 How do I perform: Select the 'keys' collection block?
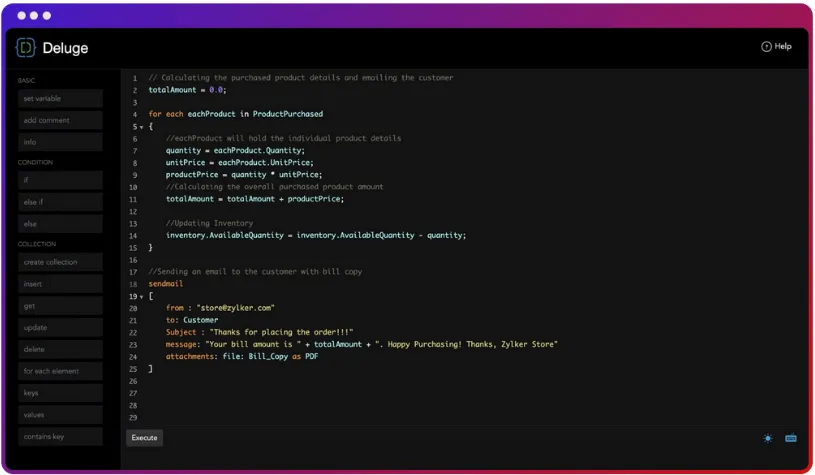[x=60, y=393]
